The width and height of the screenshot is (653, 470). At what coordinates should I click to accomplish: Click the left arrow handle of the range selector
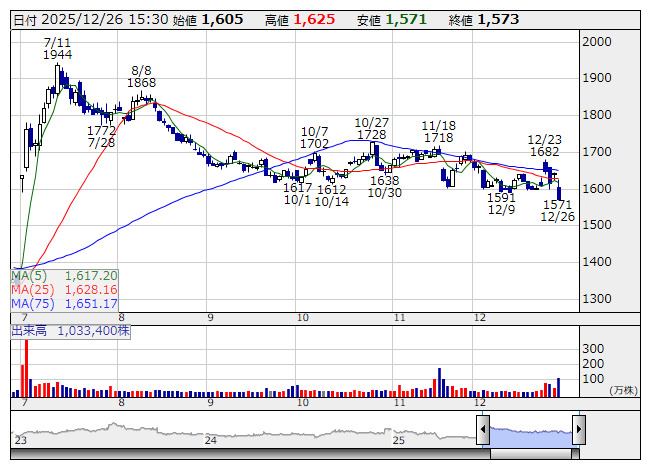click(x=483, y=430)
